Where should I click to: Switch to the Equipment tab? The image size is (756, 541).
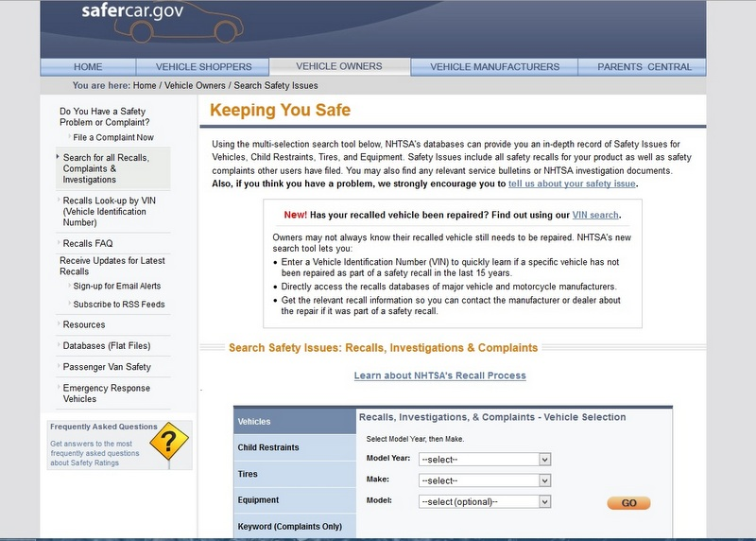click(x=295, y=500)
